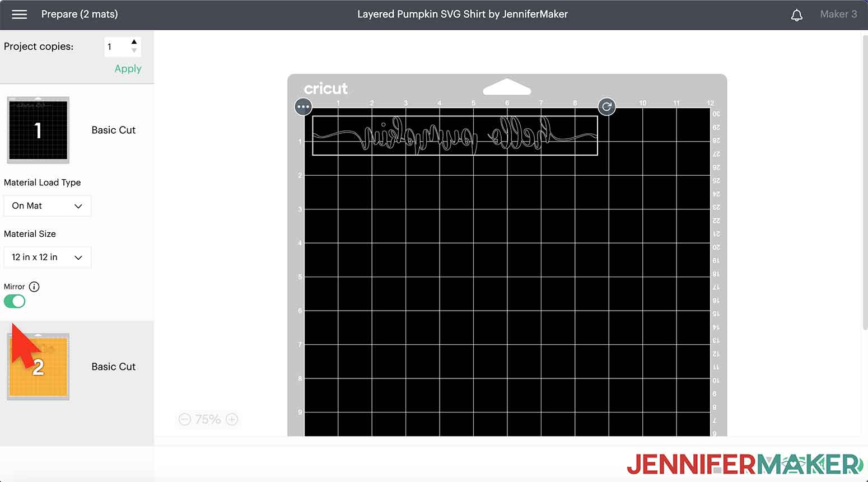Toggle the Mirror switch off
868x482 pixels.
[15, 301]
